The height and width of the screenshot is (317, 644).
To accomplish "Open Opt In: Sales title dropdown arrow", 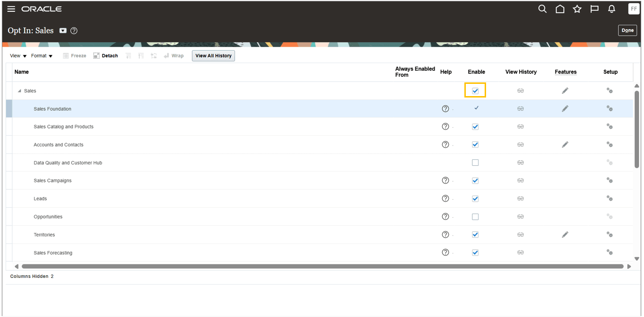I will tap(63, 31).
